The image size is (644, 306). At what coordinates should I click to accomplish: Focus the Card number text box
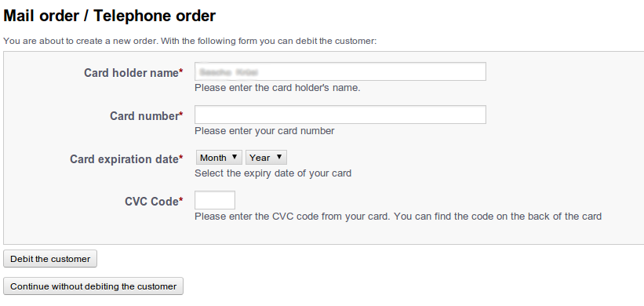[x=340, y=115]
